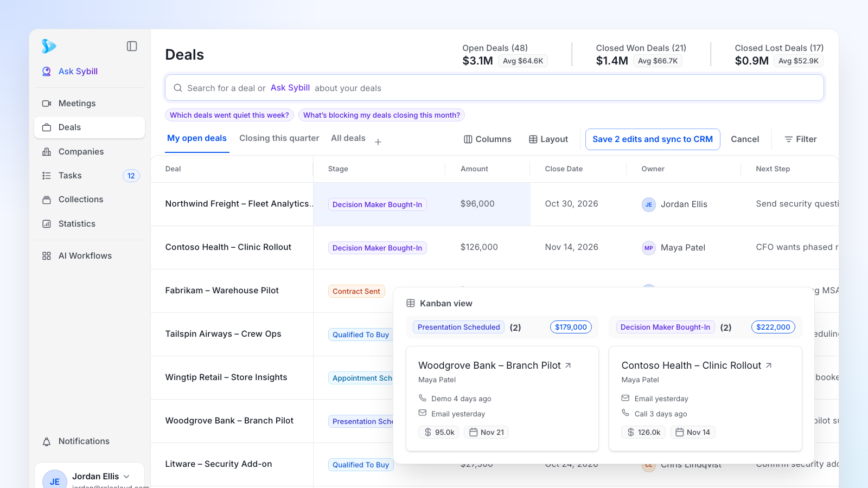Ask which deals went quiet this week
This screenshot has height=488, width=868.
pos(229,115)
